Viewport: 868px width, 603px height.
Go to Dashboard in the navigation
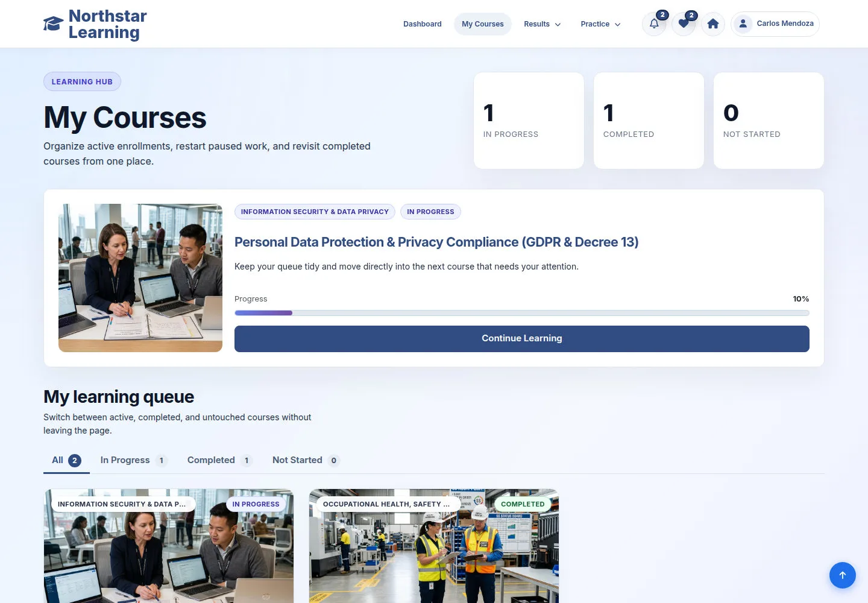pyautogui.click(x=423, y=24)
